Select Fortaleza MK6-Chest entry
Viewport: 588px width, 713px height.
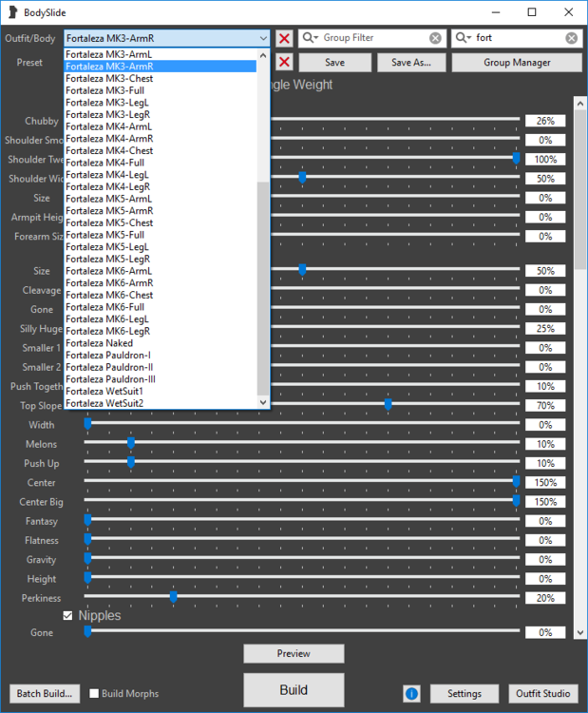(x=161, y=295)
